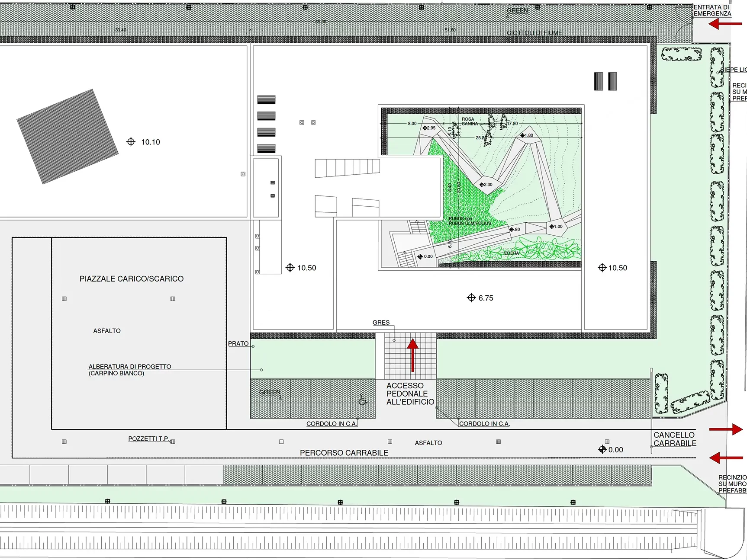Viewport: 747px width, 560px height.
Task: Select the red pedestrian access arrow
Action: (x=412, y=355)
